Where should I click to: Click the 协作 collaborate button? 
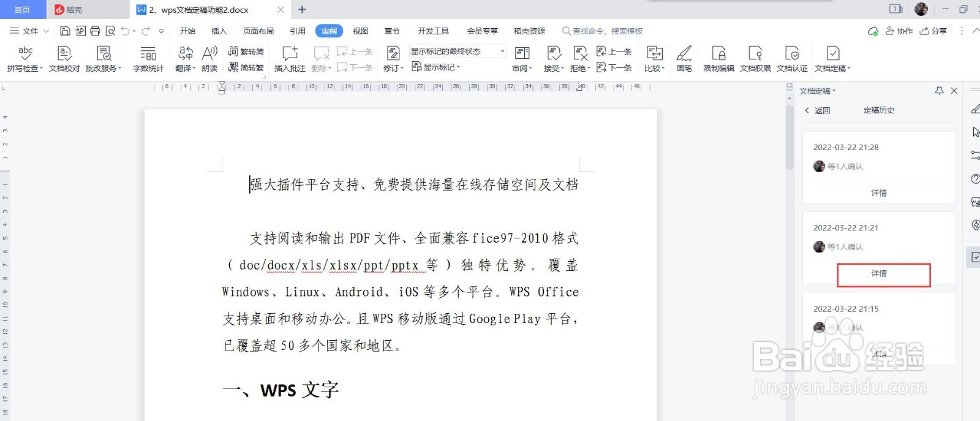tap(899, 31)
